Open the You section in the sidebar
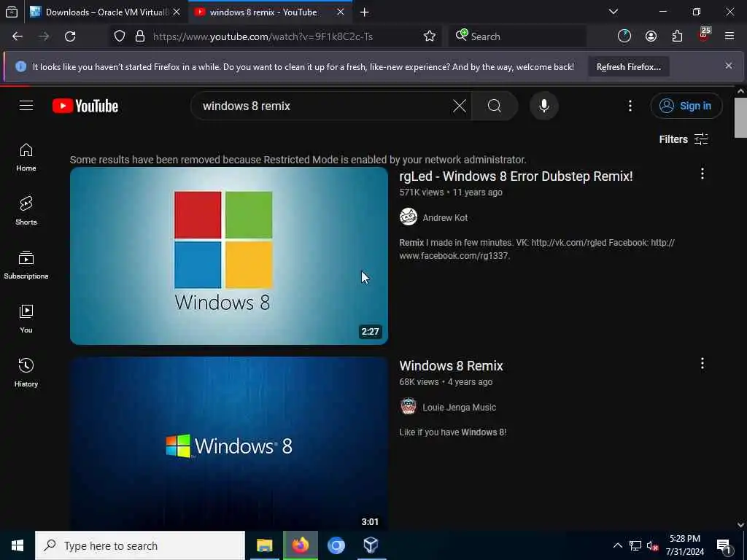Image resolution: width=747 pixels, height=560 pixels. coord(26,319)
